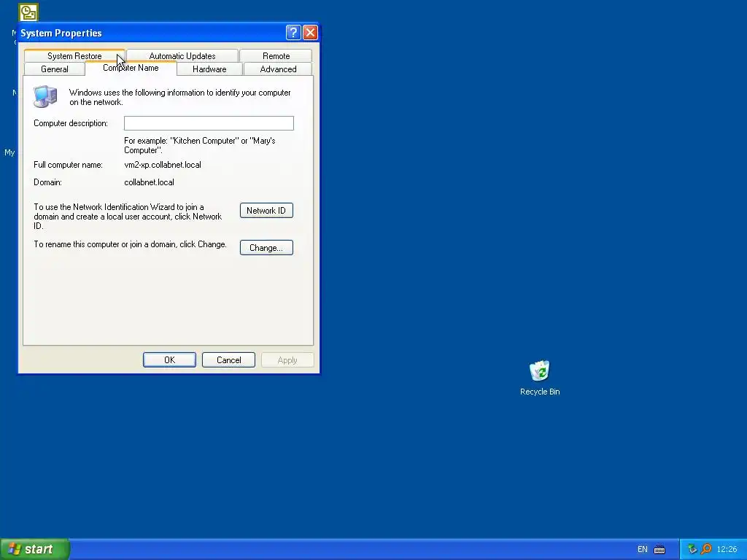Click the Network ID button
Image resolution: width=747 pixels, height=560 pixels.
coord(266,211)
